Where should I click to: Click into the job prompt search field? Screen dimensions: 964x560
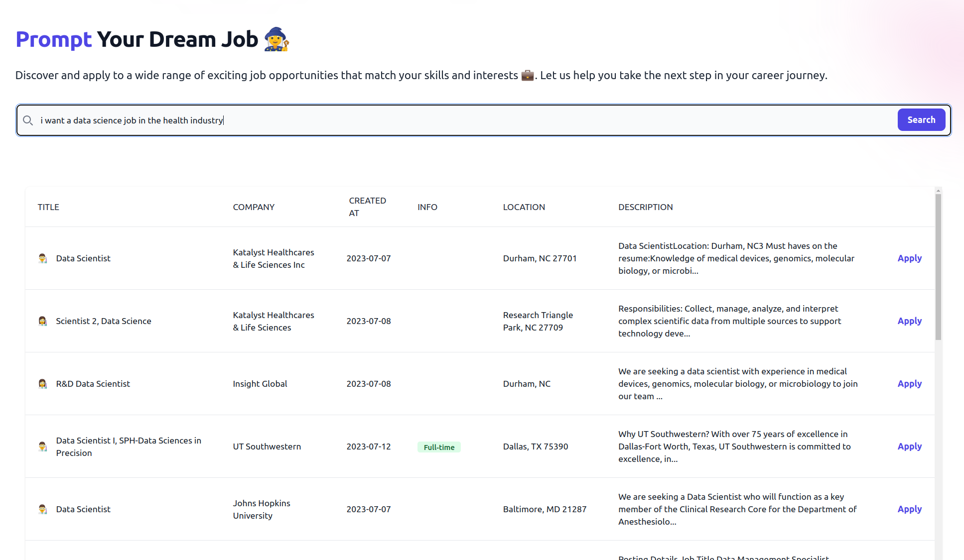pos(448,120)
